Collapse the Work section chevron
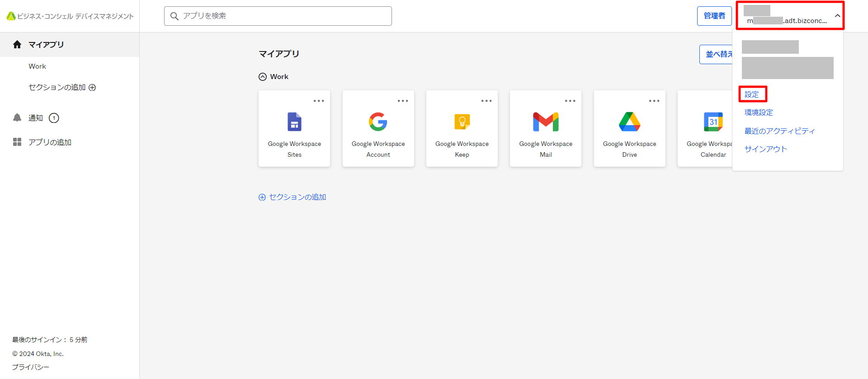The width and height of the screenshot is (868, 379). click(x=263, y=77)
